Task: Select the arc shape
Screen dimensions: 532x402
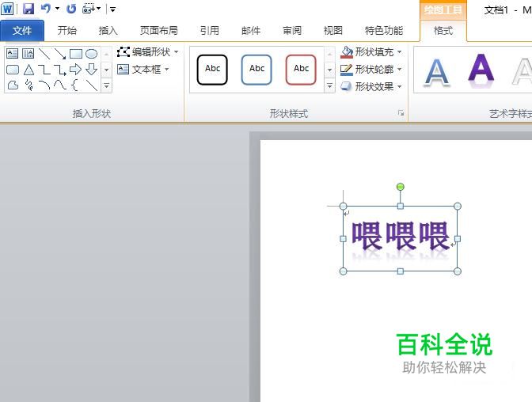Action: point(44,85)
